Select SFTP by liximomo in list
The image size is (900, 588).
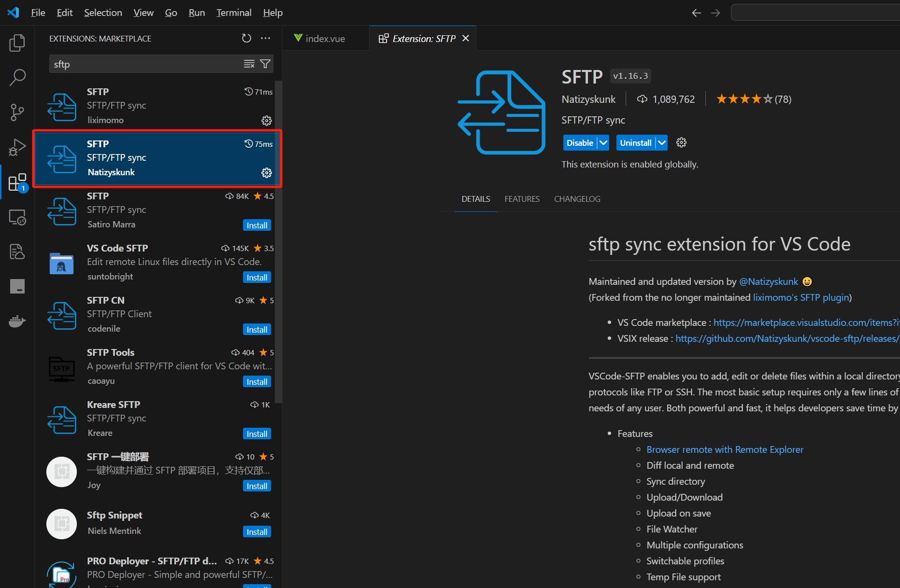157,106
